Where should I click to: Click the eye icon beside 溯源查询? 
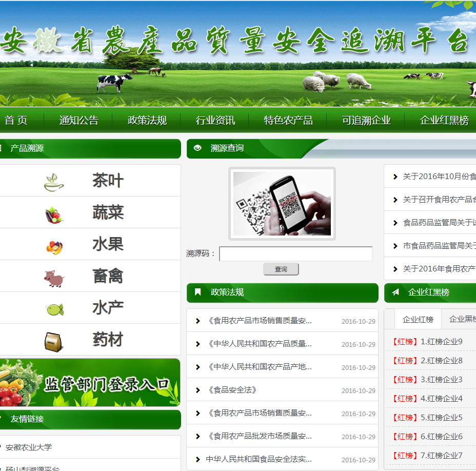coord(198,148)
